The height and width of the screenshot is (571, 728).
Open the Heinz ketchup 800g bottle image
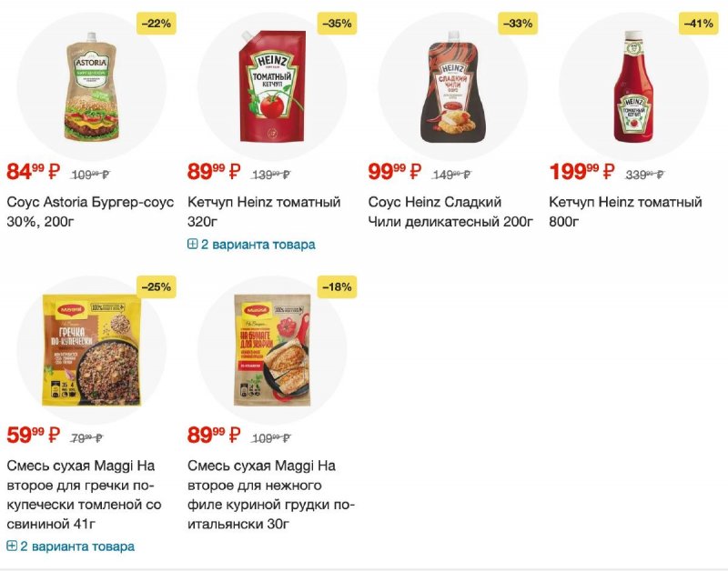coord(633,86)
